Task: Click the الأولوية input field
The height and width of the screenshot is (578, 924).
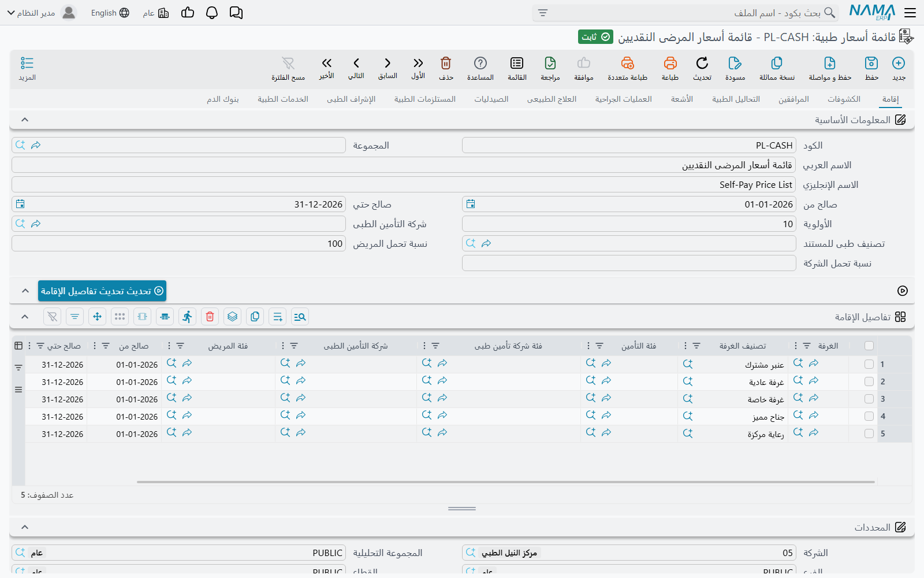Action: 629,224
